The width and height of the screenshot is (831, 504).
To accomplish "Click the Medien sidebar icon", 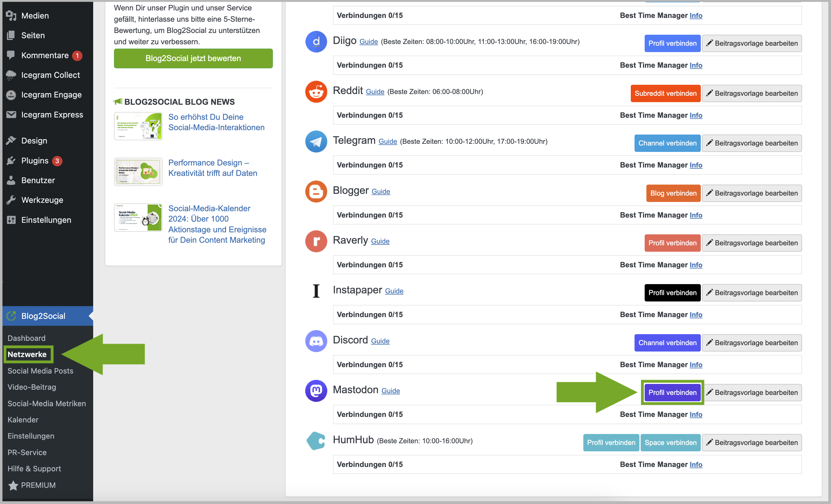I will pos(11,16).
